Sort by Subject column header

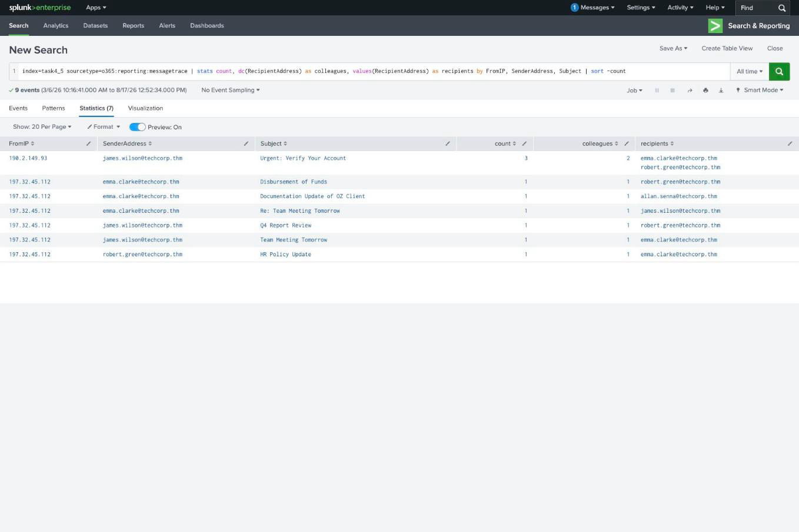pos(273,143)
